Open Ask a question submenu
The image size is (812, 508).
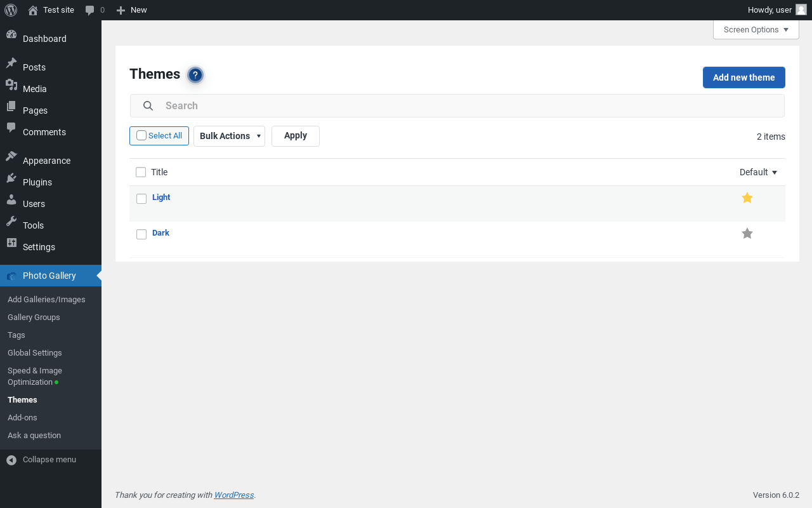[34, 436]
